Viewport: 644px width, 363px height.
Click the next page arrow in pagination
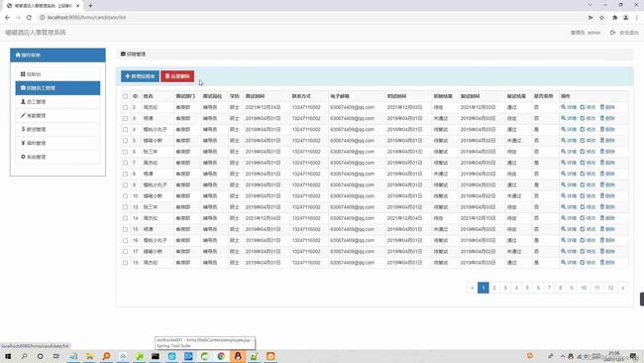point(623,288)
